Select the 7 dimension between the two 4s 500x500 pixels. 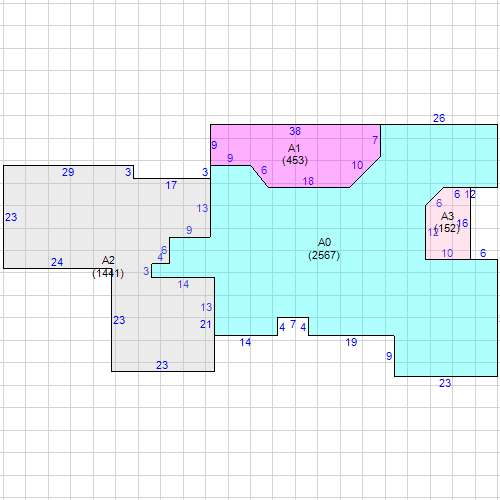pos(293,324)
